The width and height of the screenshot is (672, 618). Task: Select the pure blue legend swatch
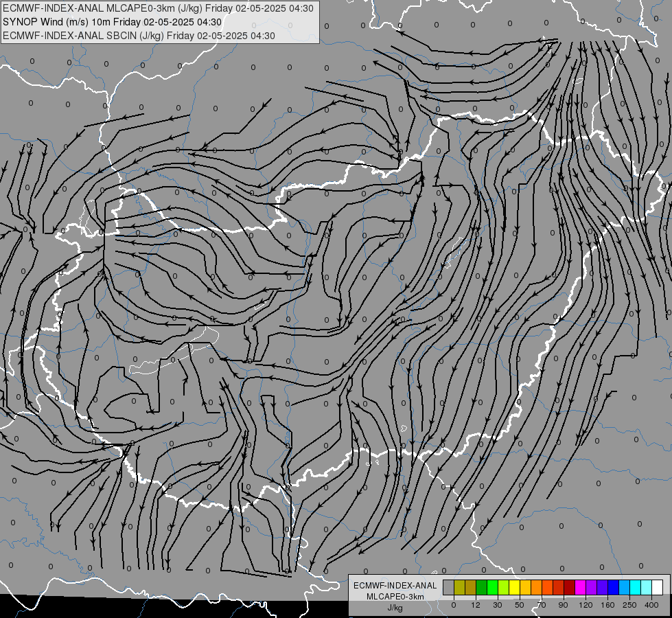pos(613,587)
